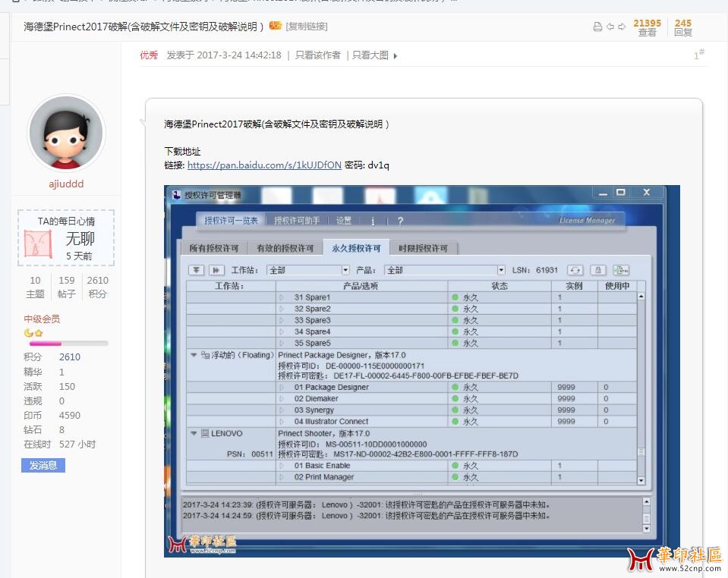Collapse the LENOVO workstation group
Screen dimensions: 728x578
coord(194,433)
